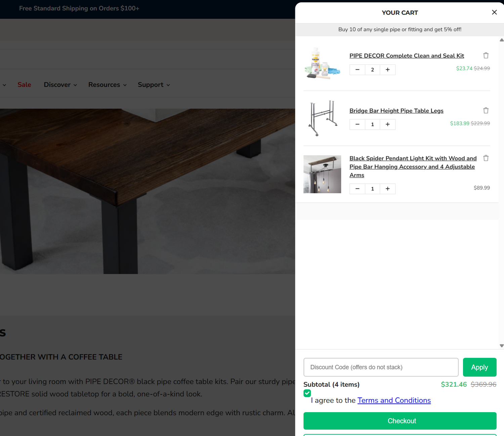Open the Terms and Conditions link
This screenshot has width=504, height=436.
[x=394, y=400]
